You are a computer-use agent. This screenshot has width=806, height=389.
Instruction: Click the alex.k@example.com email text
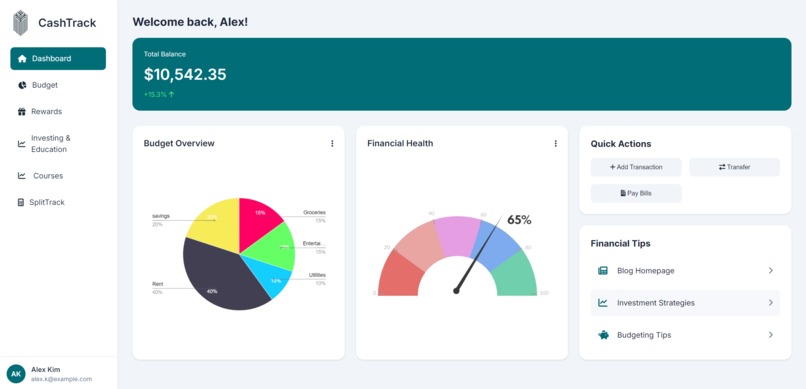pos(61,379)
